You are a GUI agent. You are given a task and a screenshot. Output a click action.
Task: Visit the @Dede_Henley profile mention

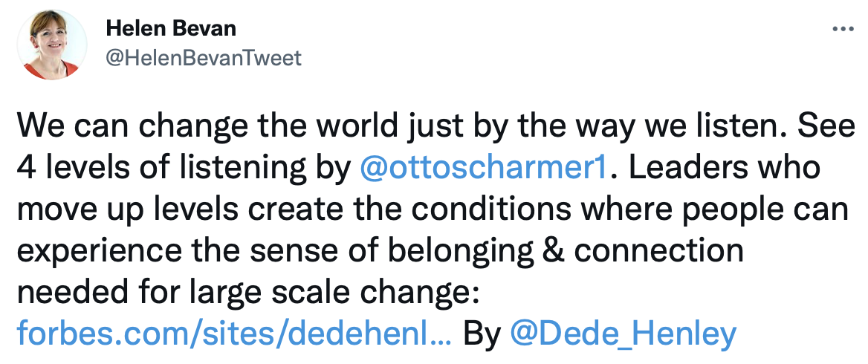pyautogui.click(x=623, y=334)
